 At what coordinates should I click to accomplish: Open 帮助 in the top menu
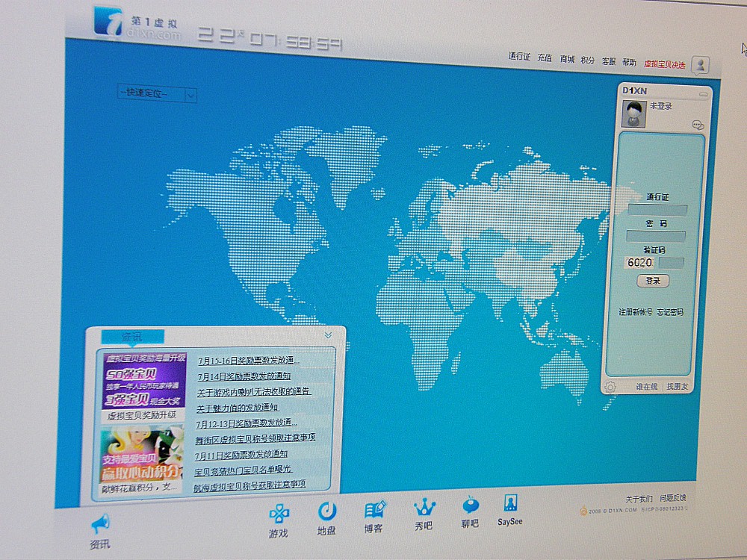coord(629,63)
